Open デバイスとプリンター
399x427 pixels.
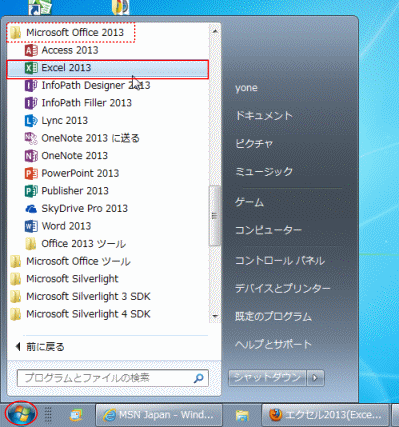[x=283, y=288]
